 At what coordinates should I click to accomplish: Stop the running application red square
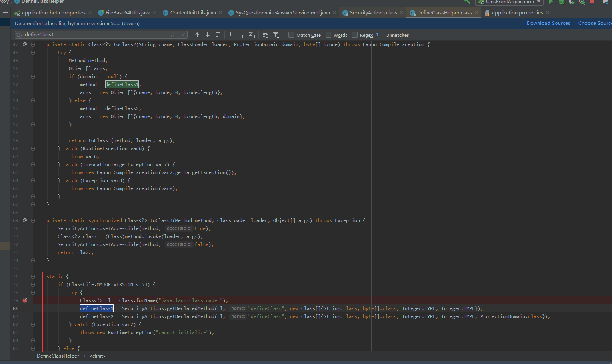click(592, 2)
